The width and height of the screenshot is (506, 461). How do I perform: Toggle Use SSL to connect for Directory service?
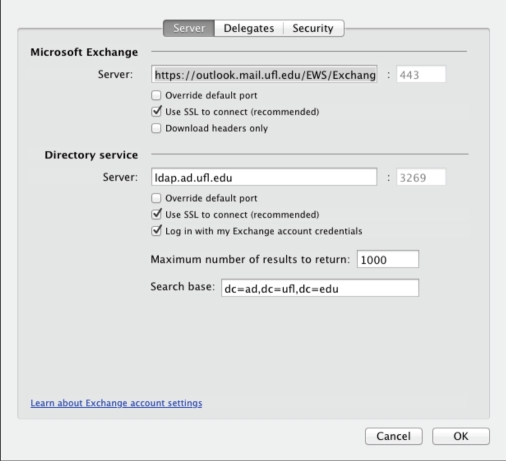(156, 214)
